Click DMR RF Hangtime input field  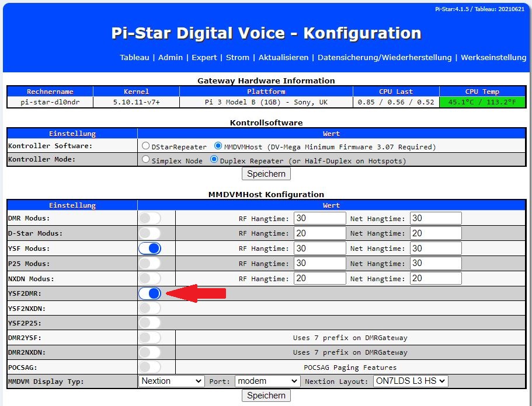pos(319,218)
